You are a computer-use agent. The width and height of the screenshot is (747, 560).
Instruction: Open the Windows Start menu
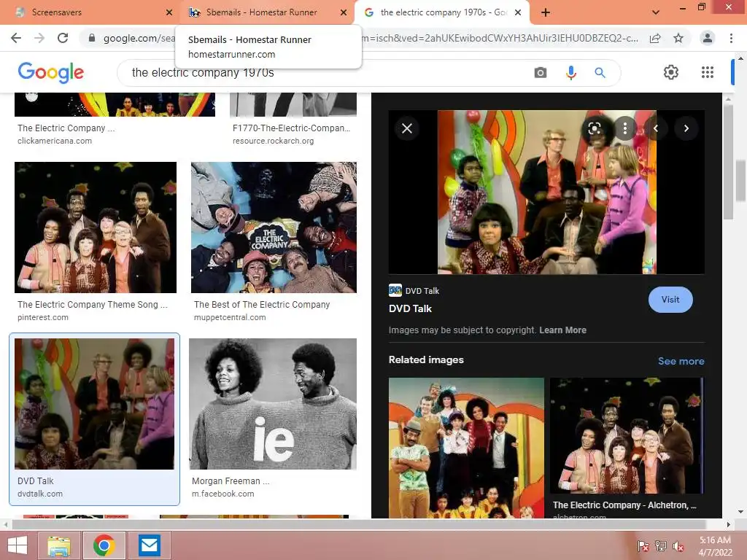[x=18, y=545]
